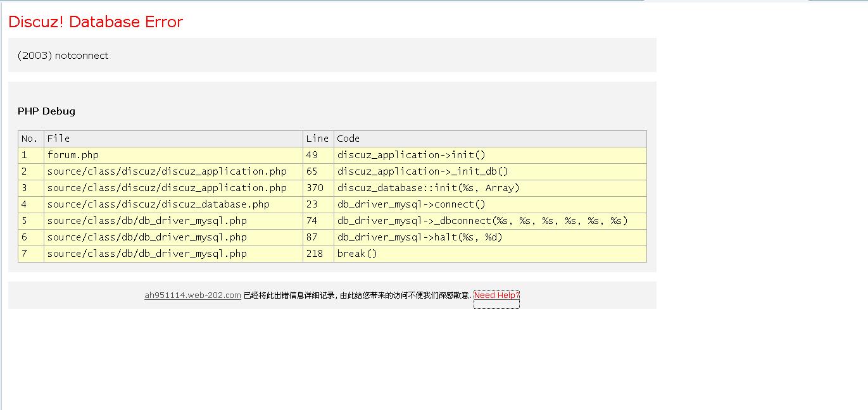Click the 'forum.php' file cell
The height and width of the screenshot is (410, 868).
(173, 155)
